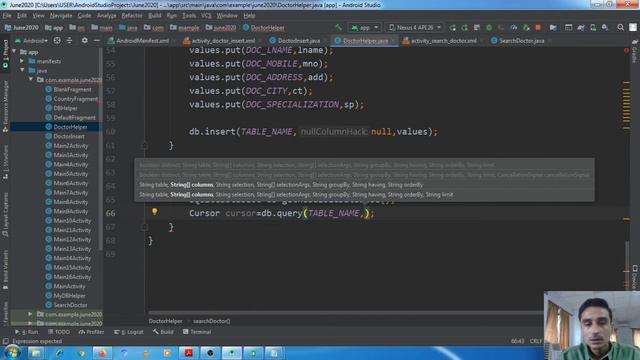The height and width of the screenshot is (360, 640).
Task: Open the Build tool window button
Action: click(x=163, y=332)
